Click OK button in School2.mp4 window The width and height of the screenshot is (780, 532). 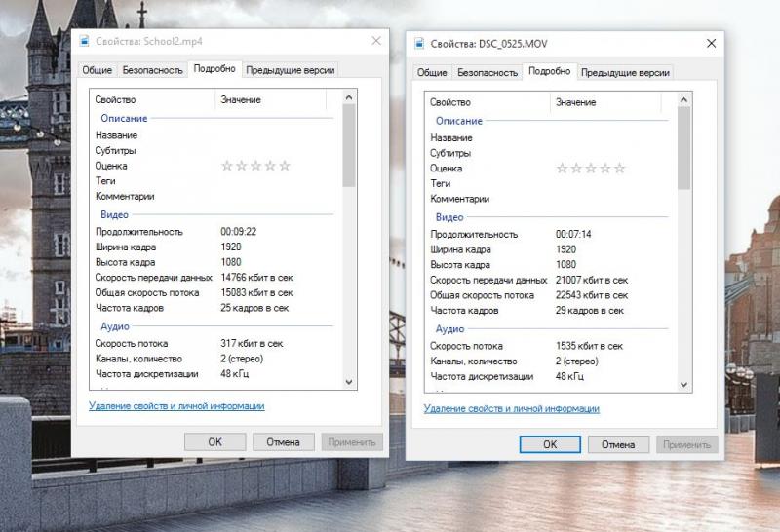pos(214,441)
